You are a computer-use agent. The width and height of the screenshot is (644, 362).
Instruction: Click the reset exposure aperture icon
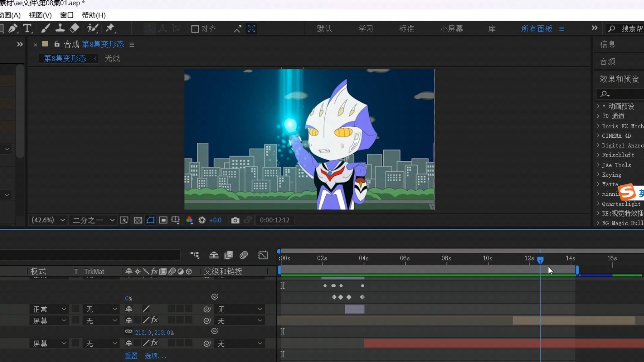(202, 220)
